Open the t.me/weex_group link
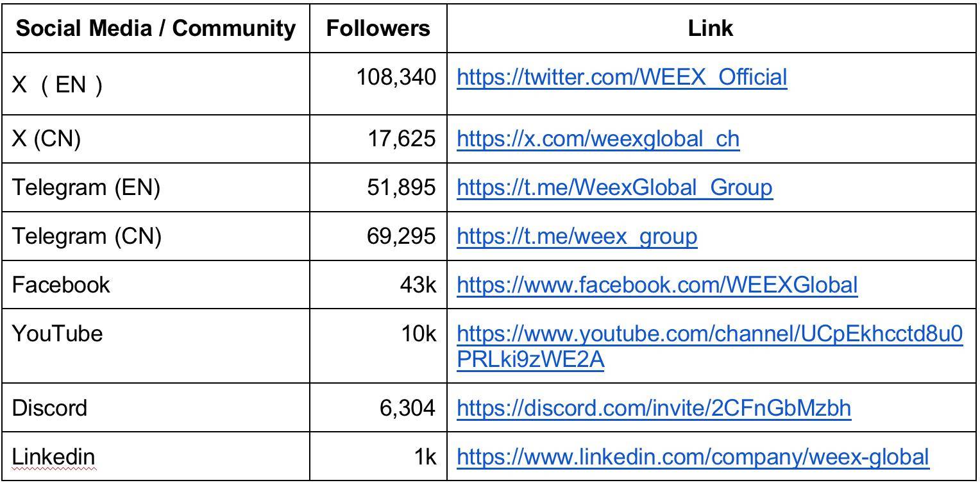Image resolution: width=980 pixels, height=485 pixels. (x=577, y=236)
